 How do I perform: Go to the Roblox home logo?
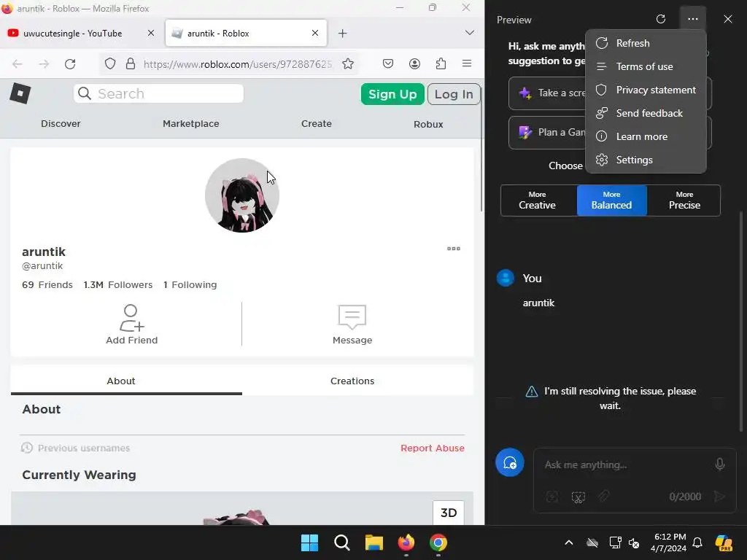(20, 93)
